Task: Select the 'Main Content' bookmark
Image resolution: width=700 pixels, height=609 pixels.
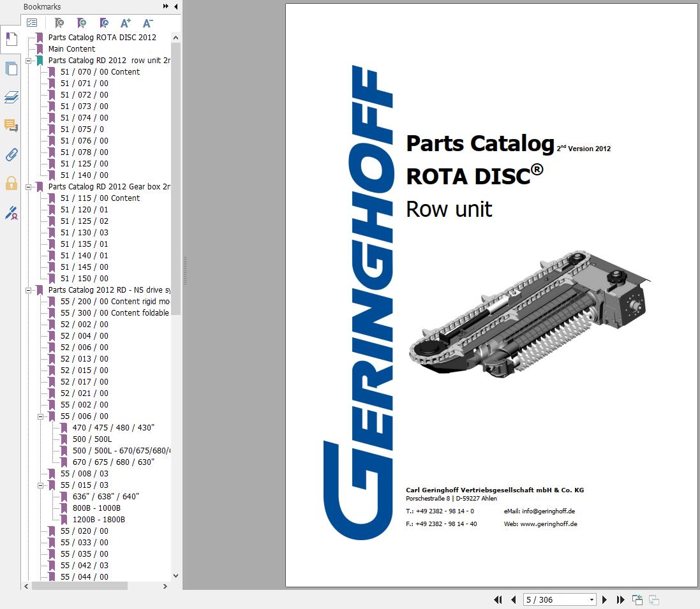Action: coord(72,48)
